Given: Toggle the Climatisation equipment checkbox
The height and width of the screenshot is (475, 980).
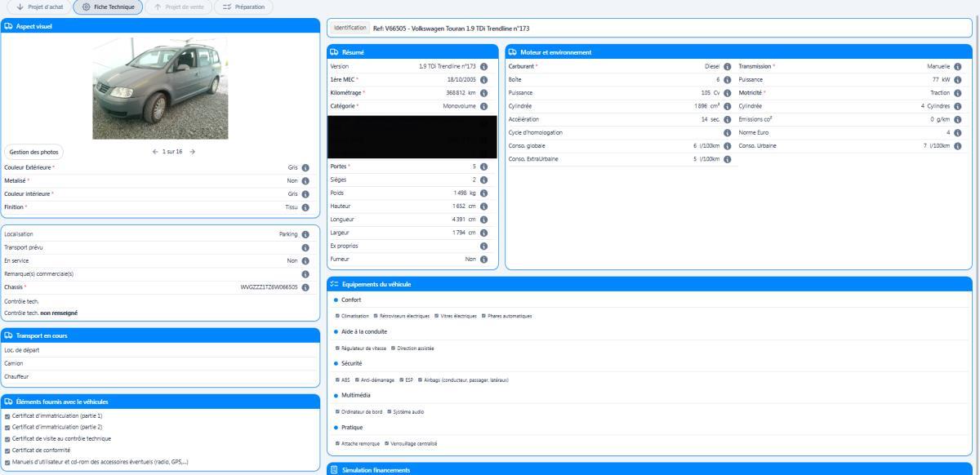Looking at the screenshot, I should 337,316.
